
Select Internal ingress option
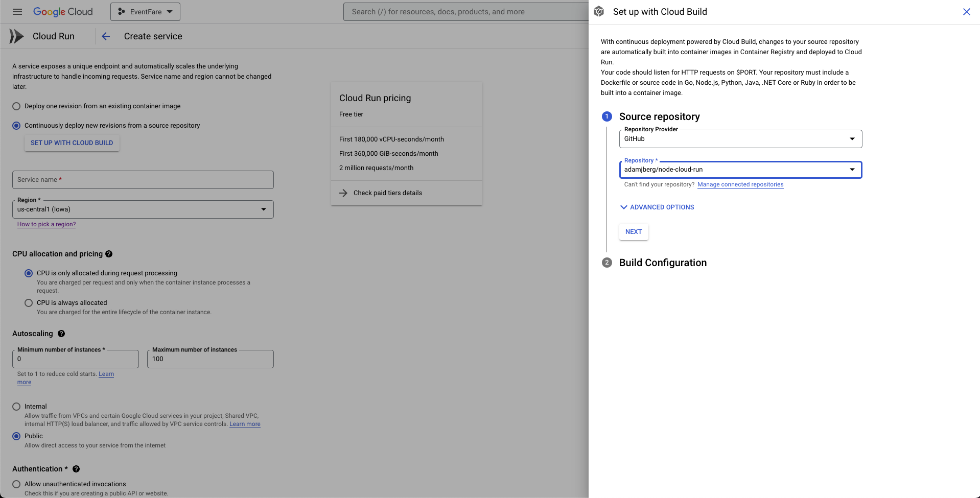tap(16, 407)
